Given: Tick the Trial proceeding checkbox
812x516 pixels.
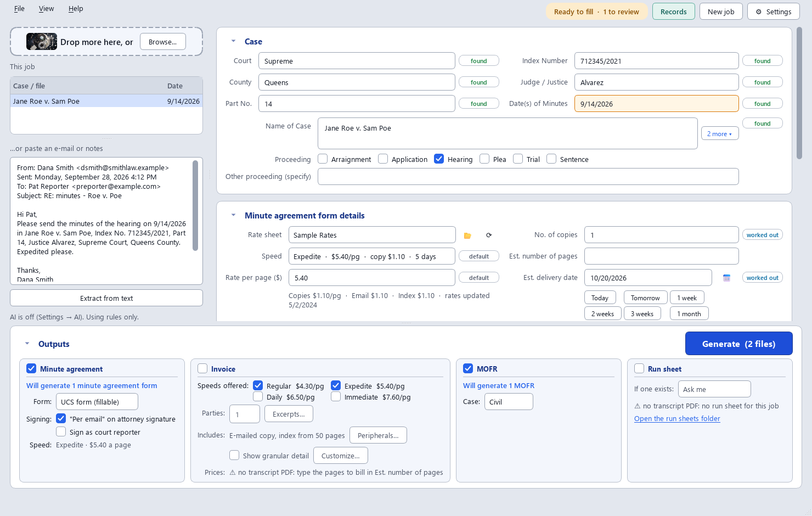Looking at the screenshot, I should (x=518, y=159).
